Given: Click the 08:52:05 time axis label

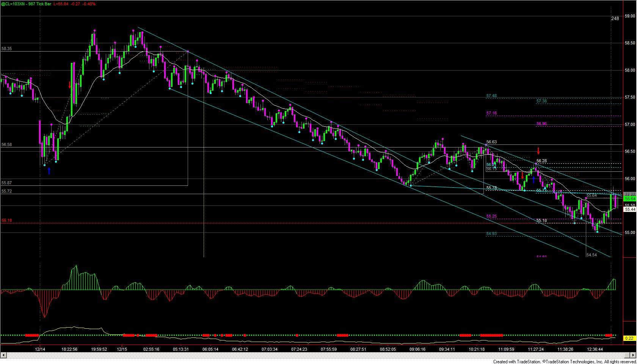Looking at the screenshot, I should click(x=388, y=349).
